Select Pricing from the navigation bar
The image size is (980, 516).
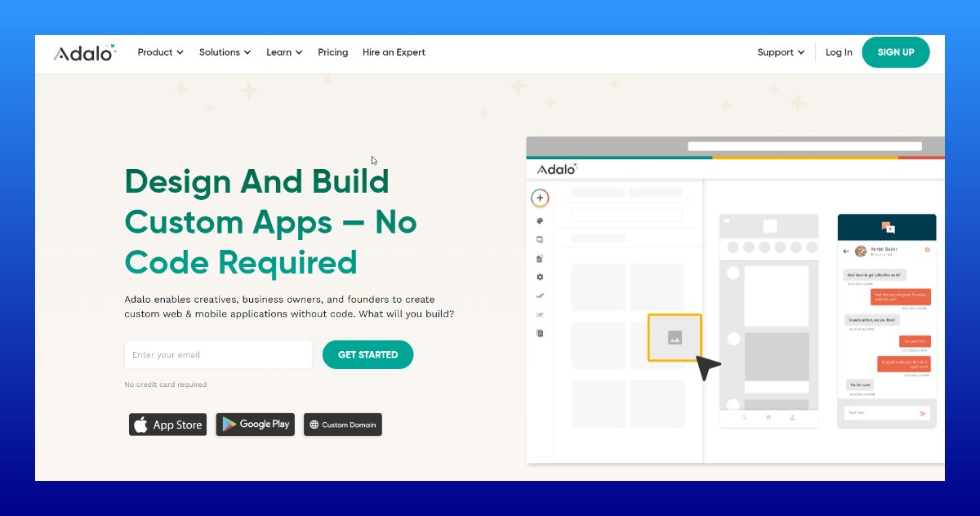[x=333, y=52]
